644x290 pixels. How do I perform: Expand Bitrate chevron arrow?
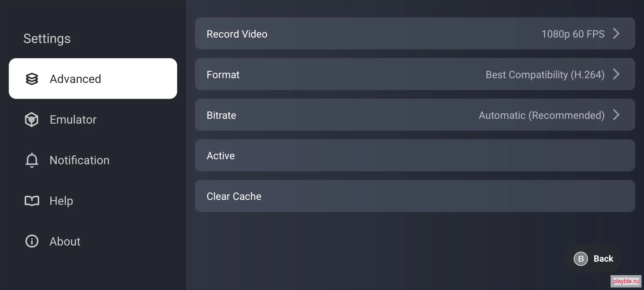click(616, 115)
